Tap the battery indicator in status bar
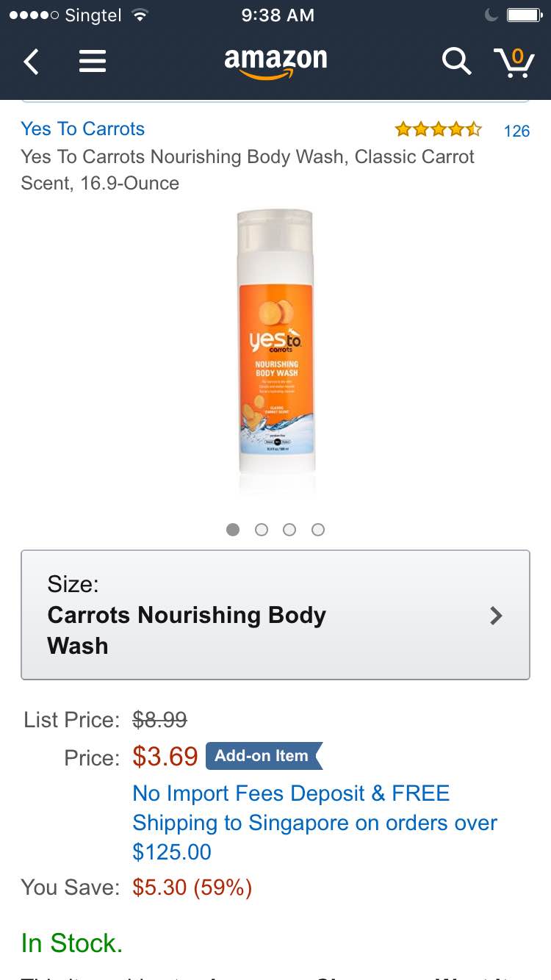Screen dimensions: 551x980 pyautogui.click(x=523, y=15)
